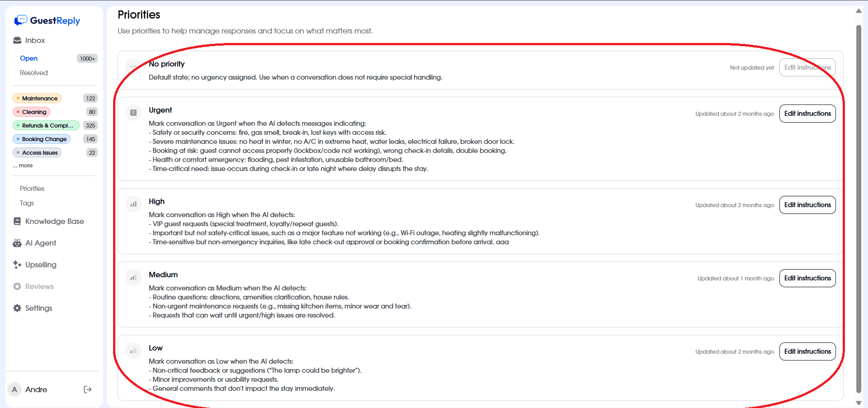Filter by the Refunds & Compl... tag

coord(46,125)
